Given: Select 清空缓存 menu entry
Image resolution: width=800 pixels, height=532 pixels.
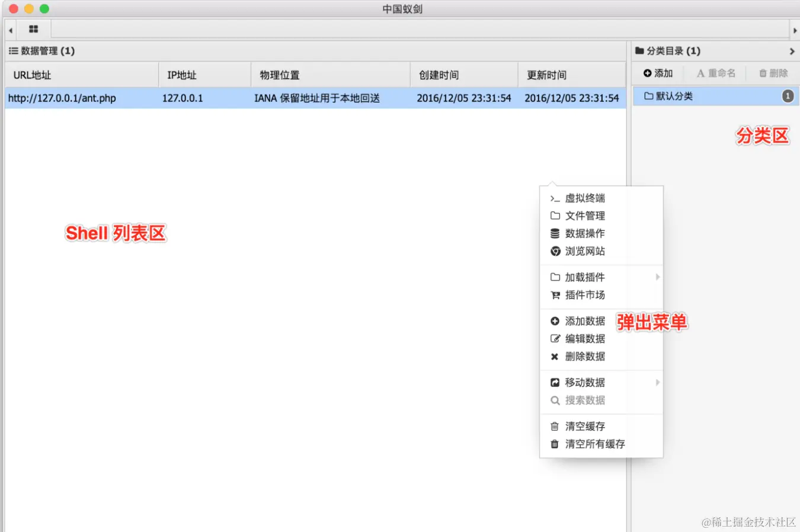Looking at the screenshot, I should click(x=601, y=427).
